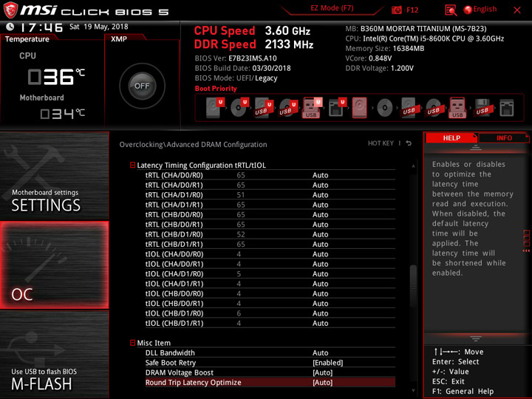Close the BIOS with the red X
532x399 pixels.
tap(517, 10)
